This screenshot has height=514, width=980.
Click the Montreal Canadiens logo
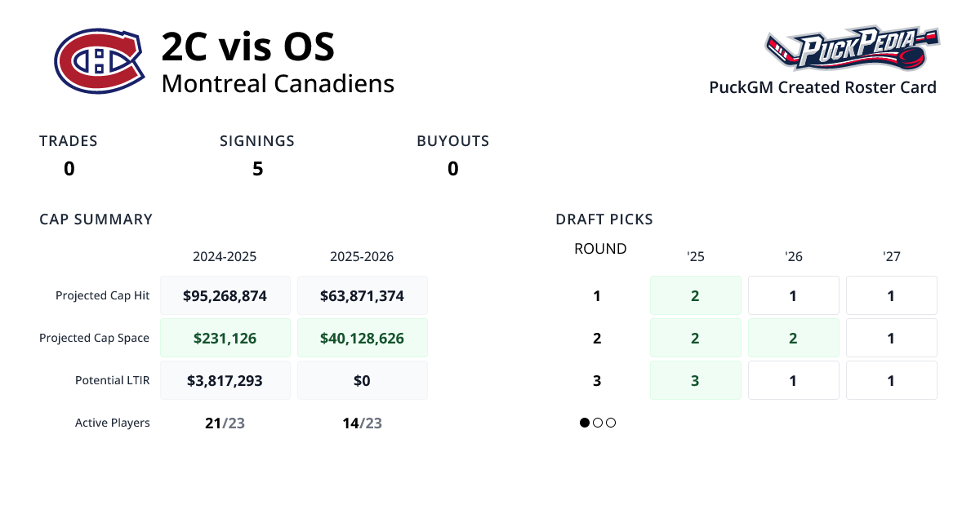point(97,60)
